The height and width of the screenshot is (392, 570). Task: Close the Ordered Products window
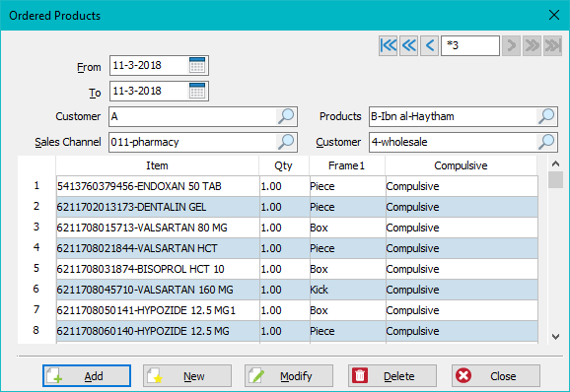click(x=554, y=15)
